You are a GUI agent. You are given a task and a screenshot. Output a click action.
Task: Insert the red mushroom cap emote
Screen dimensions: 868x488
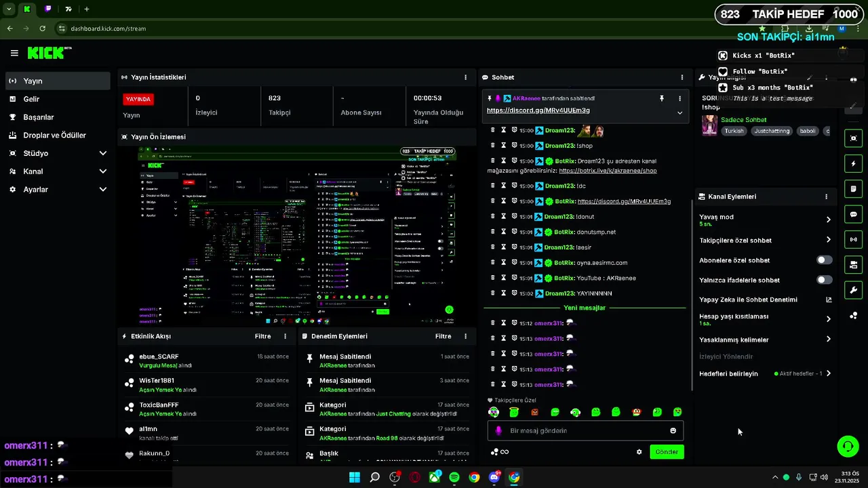637,412
